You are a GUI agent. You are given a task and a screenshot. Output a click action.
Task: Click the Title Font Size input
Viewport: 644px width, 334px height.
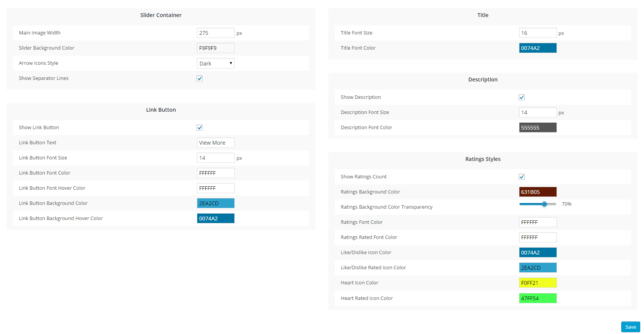click(x=538, y=33)
